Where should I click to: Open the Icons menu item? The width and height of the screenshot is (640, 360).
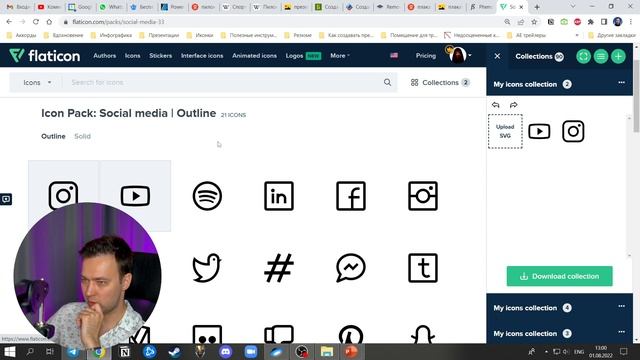132,56
